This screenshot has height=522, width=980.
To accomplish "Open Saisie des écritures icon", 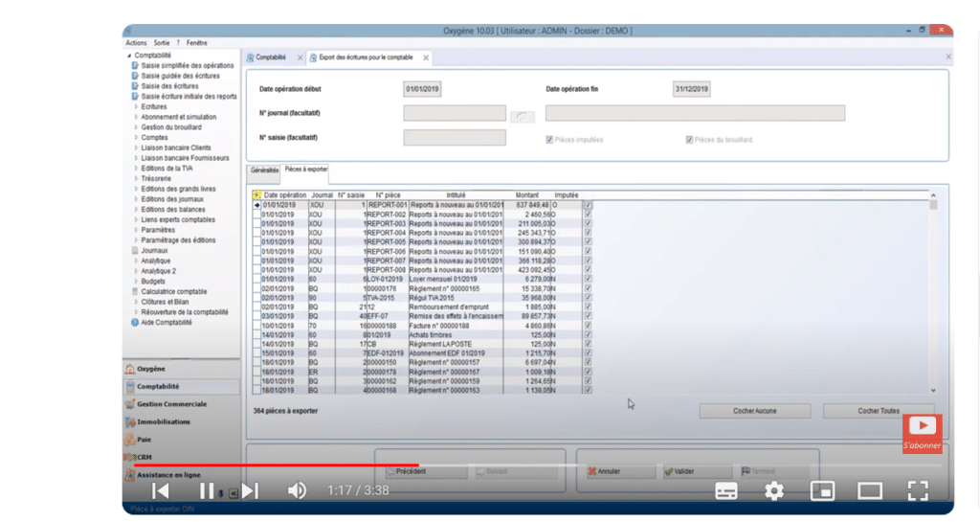I will click(x=134, y=86).
